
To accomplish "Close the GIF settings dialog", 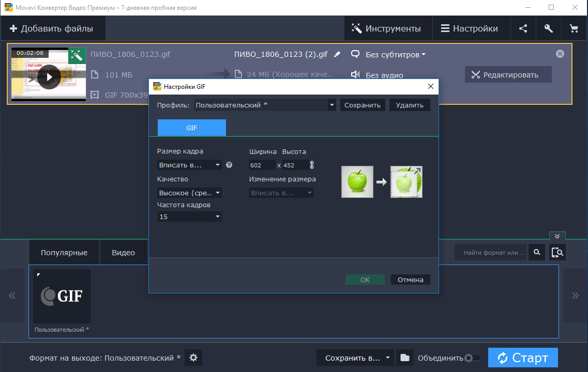I will (430, 86).
